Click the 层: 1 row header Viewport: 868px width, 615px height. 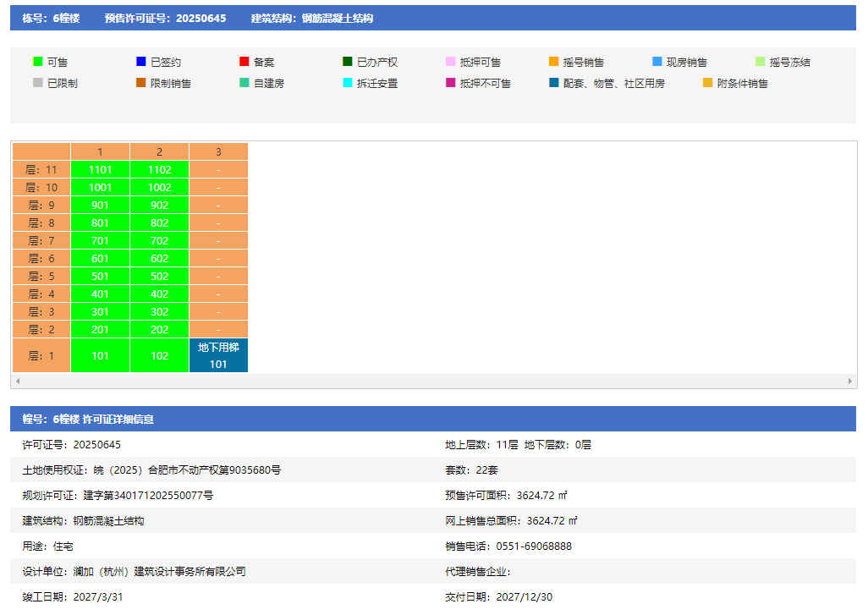click(41, 355)
